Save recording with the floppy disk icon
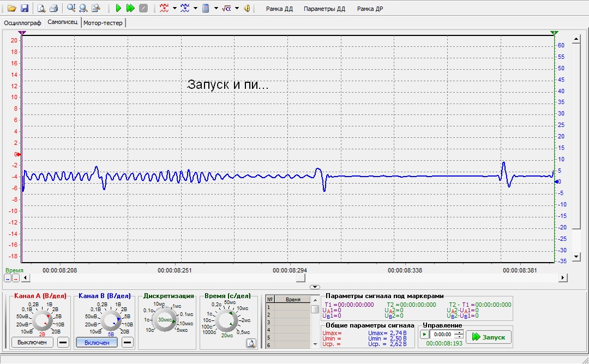 (x=24, y=8)
